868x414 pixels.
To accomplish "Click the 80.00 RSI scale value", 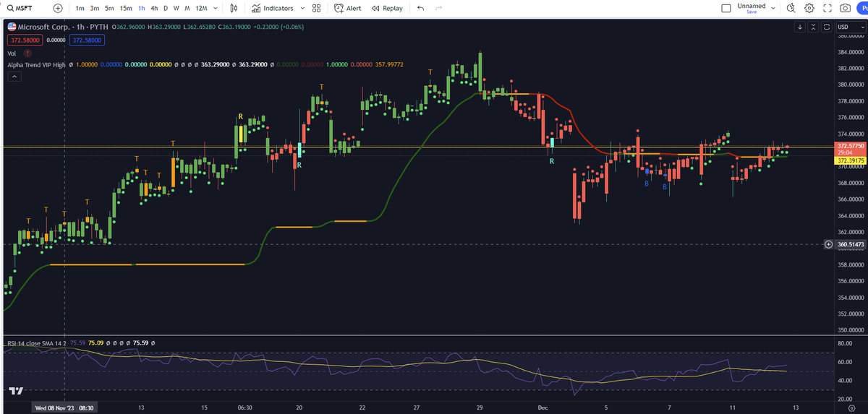I will (x=845, y=342).
